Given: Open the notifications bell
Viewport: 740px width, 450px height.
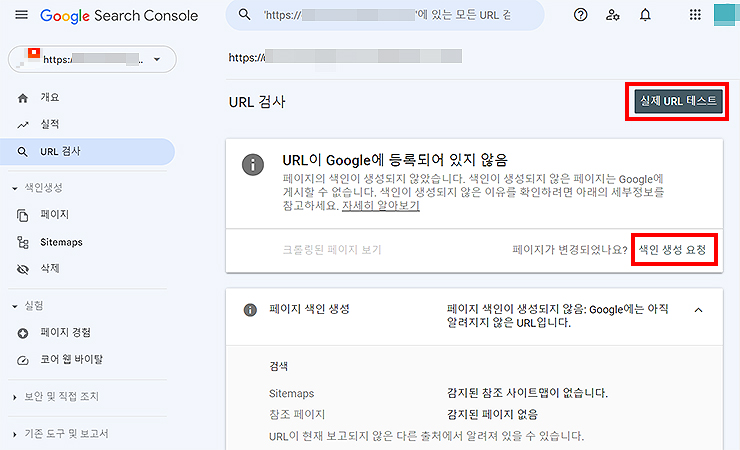Looking at the screenshot, I should pyautogui.click(x=645, y=15).
